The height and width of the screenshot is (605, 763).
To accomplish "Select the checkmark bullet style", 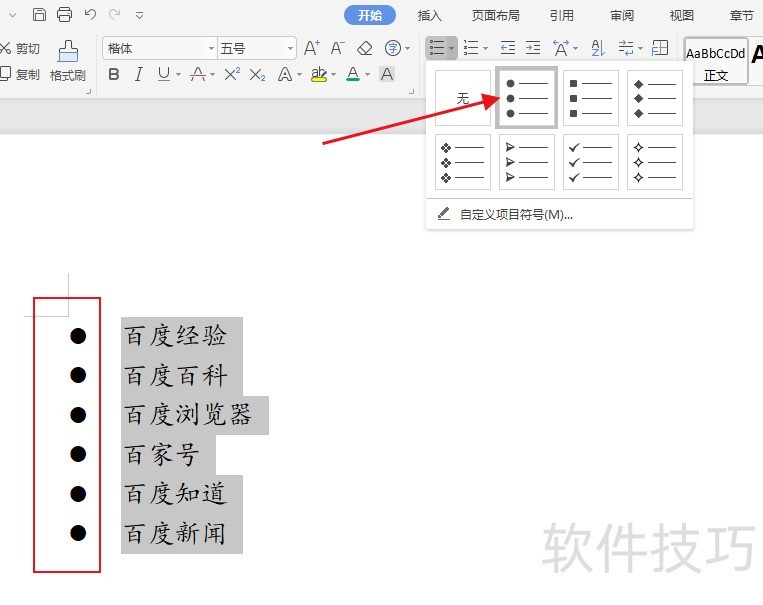I will (x=591, y=162).
